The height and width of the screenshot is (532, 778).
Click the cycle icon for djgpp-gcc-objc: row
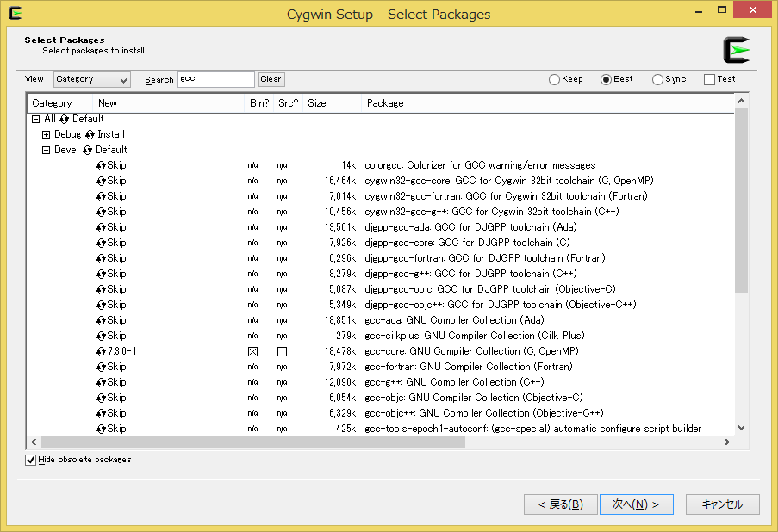[101, 289]
